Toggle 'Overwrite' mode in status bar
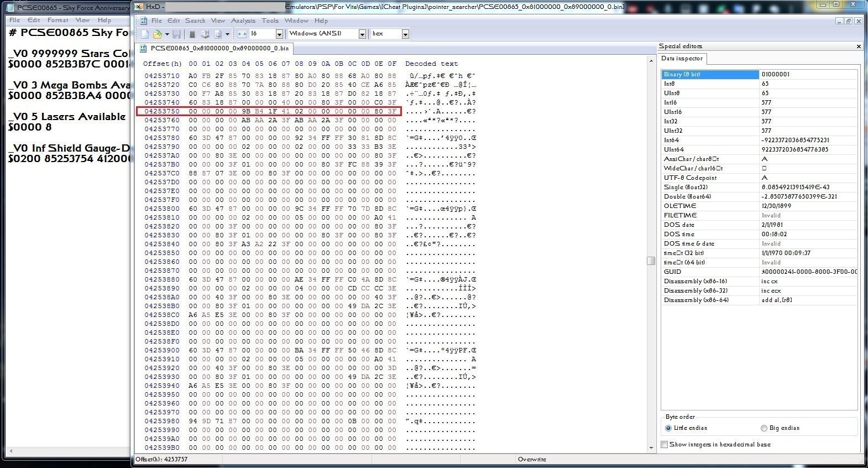Screen dimensions: 868x468 532,459
